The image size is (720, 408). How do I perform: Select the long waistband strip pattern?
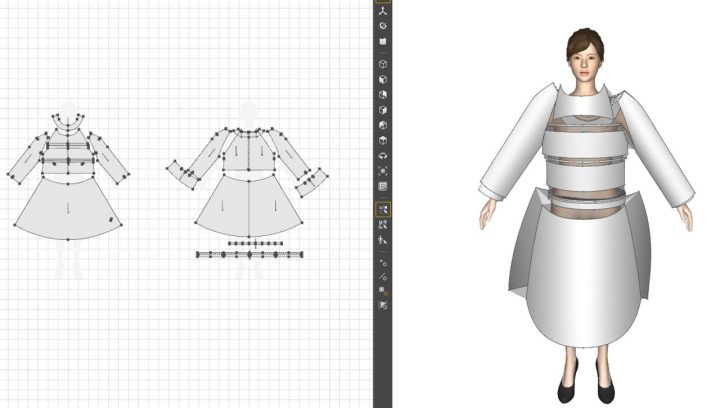pos(248,254)
